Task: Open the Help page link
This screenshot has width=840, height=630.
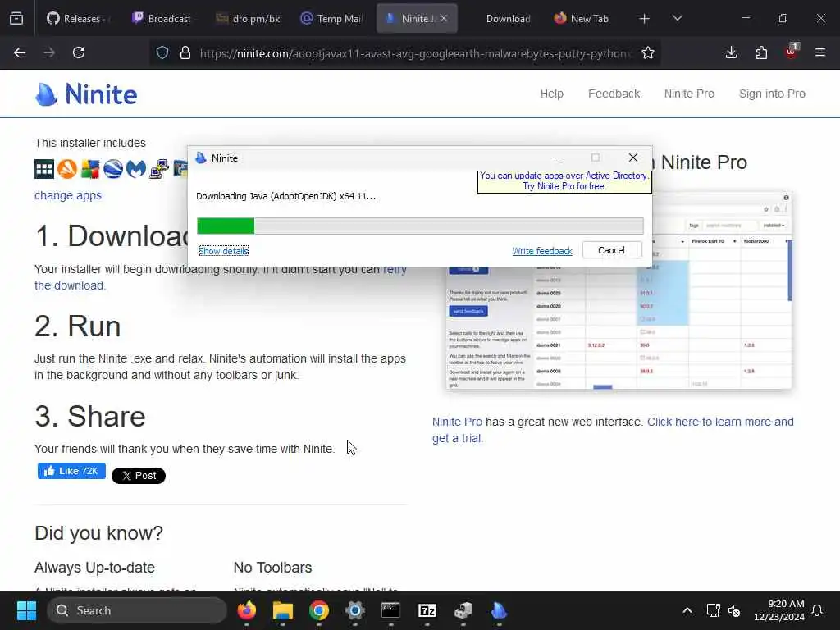Action: tap(551, 94)
